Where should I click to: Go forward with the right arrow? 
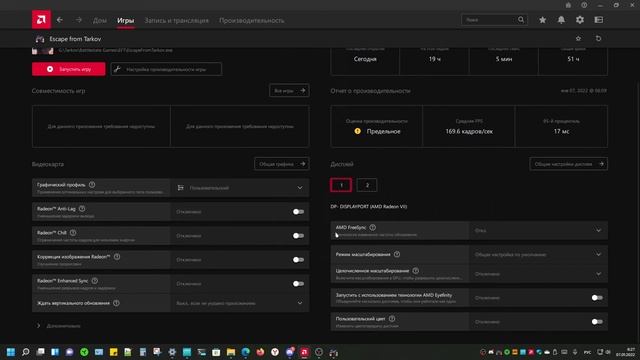pos(78,20)
